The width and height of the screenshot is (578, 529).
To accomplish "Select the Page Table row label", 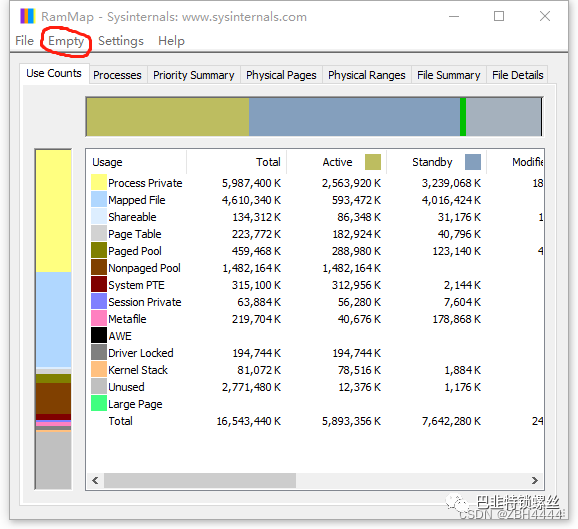I will tap(135, 234).
